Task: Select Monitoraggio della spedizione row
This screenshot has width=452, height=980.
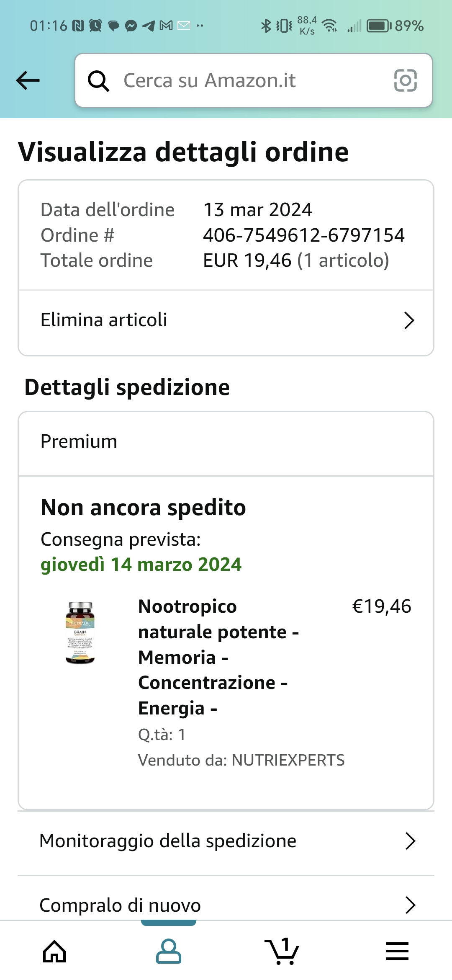Action: pyautogui.click(x=167, y=841)
